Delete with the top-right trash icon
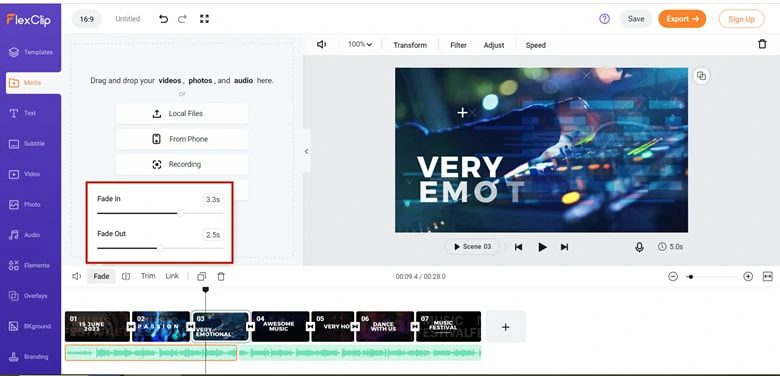The width and height of the screenshot is (780, 376). 762,44
